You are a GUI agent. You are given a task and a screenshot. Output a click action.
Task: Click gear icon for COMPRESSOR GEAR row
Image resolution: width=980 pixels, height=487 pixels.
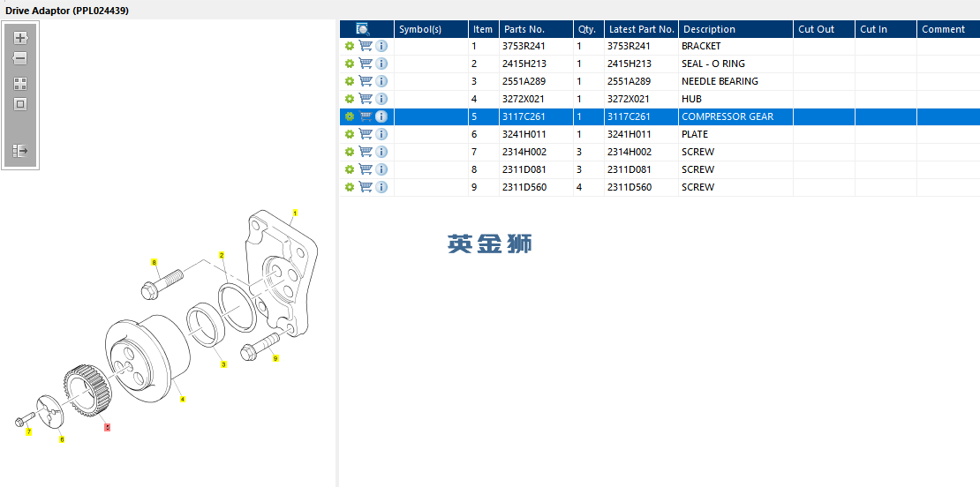(x=350, y=116)
